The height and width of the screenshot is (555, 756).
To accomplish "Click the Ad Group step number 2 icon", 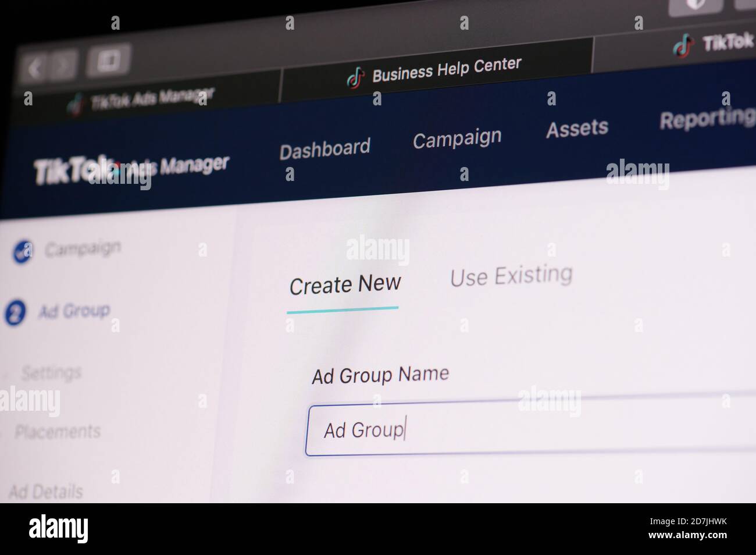I will click(15, 314).
